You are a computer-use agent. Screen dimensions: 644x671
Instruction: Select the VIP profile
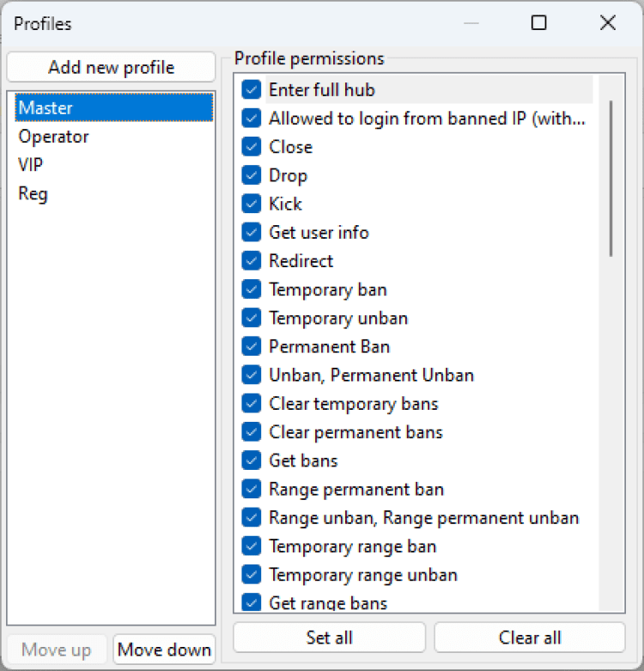pyautogui.click(x=31, y=165)
